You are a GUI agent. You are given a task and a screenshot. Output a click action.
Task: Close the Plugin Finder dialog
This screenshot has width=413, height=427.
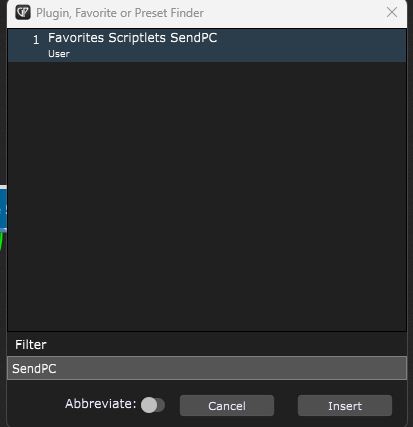click(x=392, y=12)
